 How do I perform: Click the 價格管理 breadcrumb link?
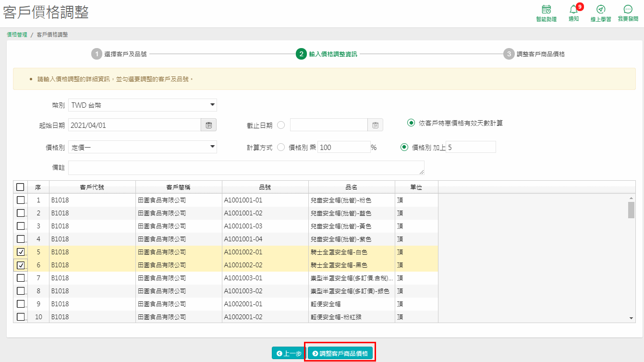pos(17,35)
